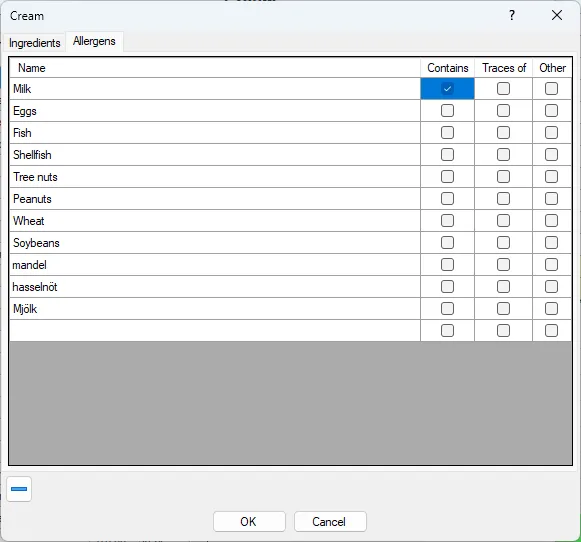Image resolution: width=581 pixels, height=542 pixels.
Task: Check Other for Tree nuts
Action: point(551,177)
